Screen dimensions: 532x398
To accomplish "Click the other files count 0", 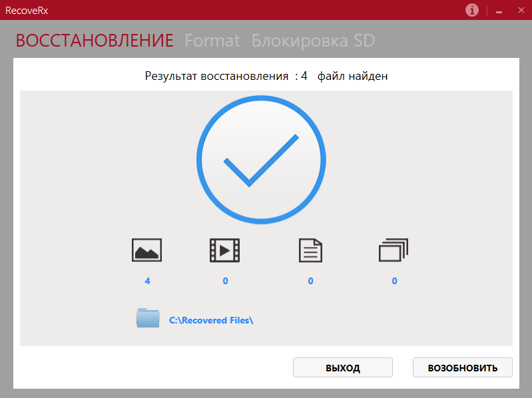I will (394, 281).
